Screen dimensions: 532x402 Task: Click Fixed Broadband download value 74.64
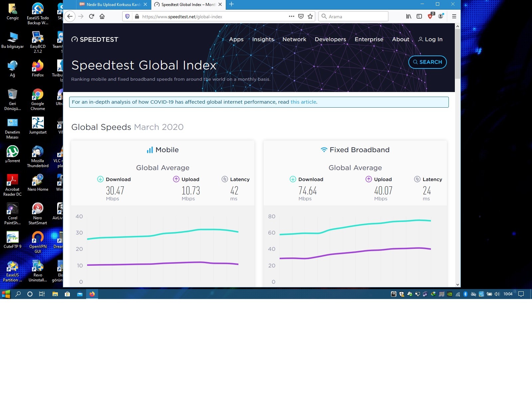308,191
